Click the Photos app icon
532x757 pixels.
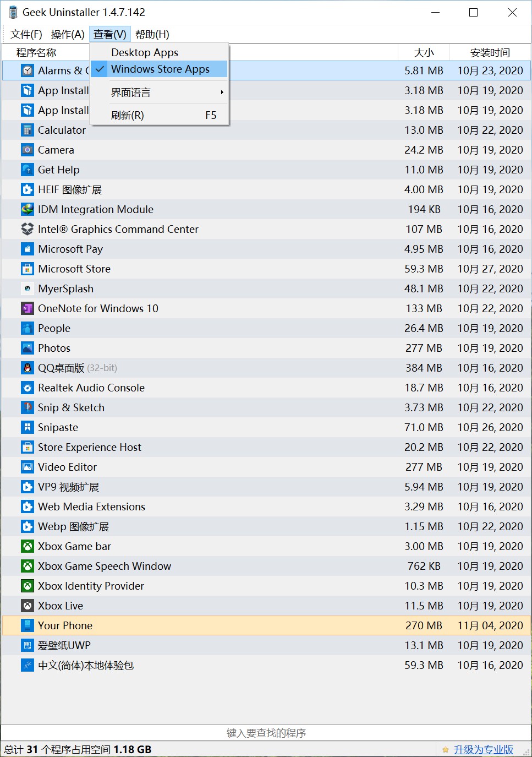pyautogui.click(x=28, y=348)
